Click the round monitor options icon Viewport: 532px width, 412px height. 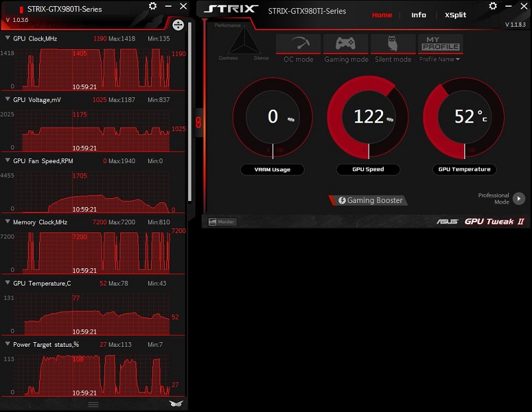178,25
